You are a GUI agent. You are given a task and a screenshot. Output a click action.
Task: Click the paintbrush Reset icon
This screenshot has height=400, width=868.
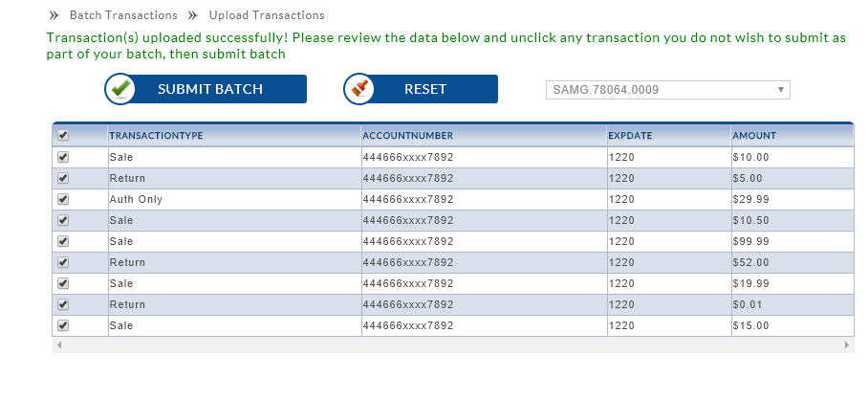tap(359, 89)
